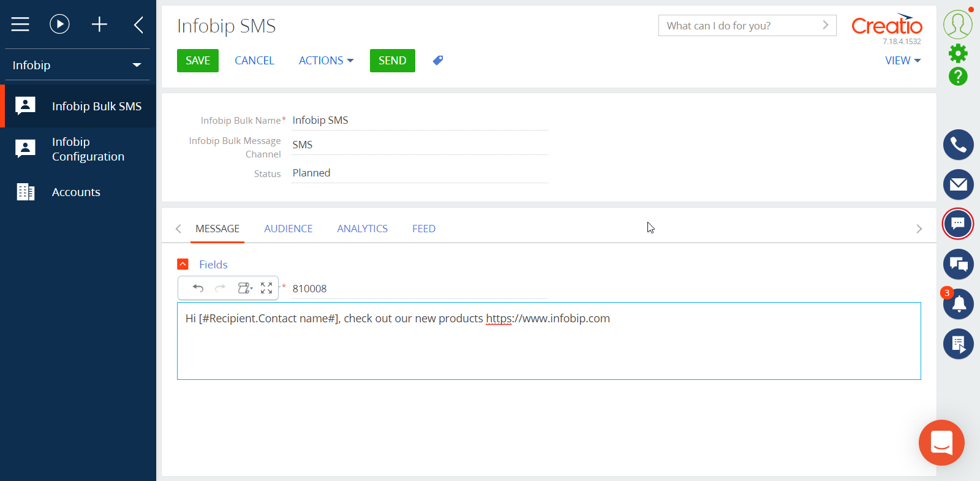Click the Status field showing Planned
Image resolution: width=980 pixels, height=481 pixels.
pos(420,173)
